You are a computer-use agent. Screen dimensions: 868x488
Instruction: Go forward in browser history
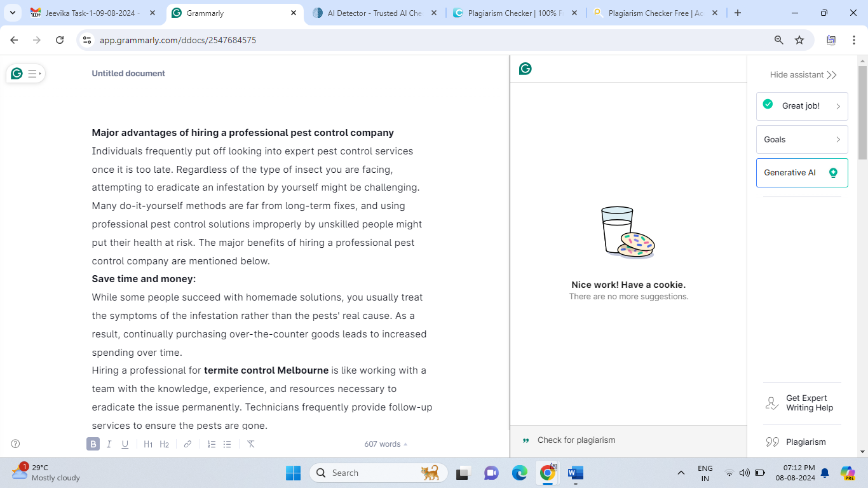tap(37, 40)
